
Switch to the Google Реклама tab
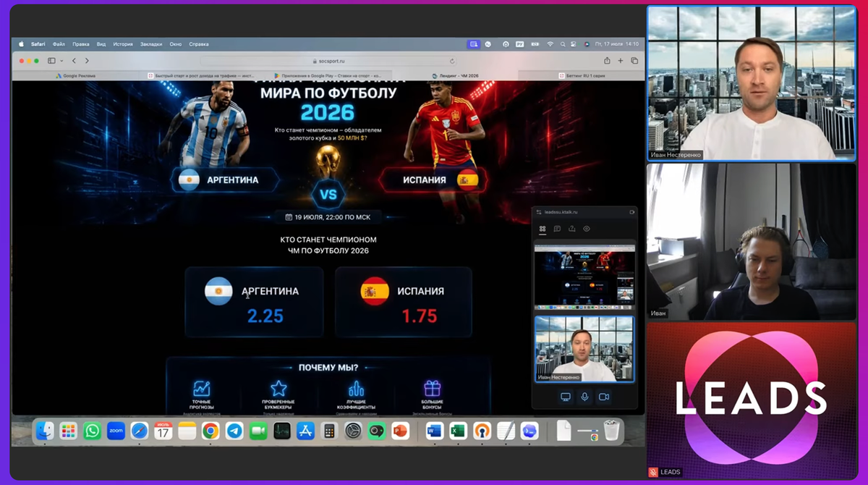[79, 75]
